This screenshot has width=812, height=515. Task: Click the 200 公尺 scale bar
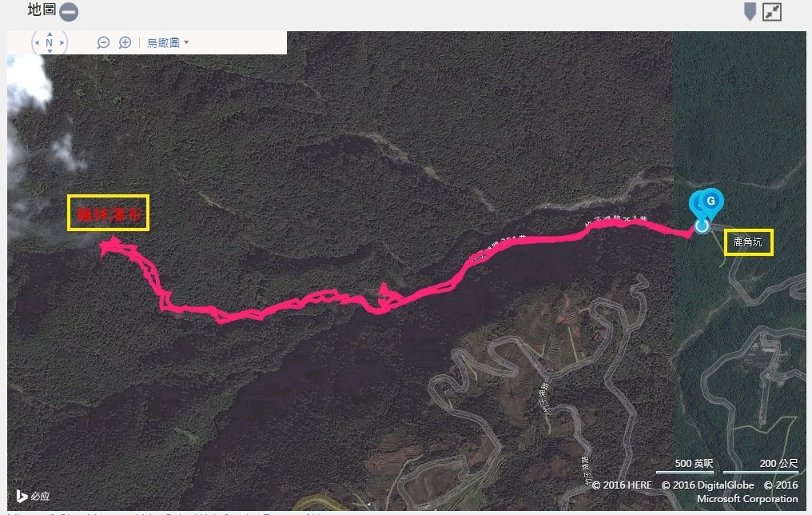click(x=760, y=465)
